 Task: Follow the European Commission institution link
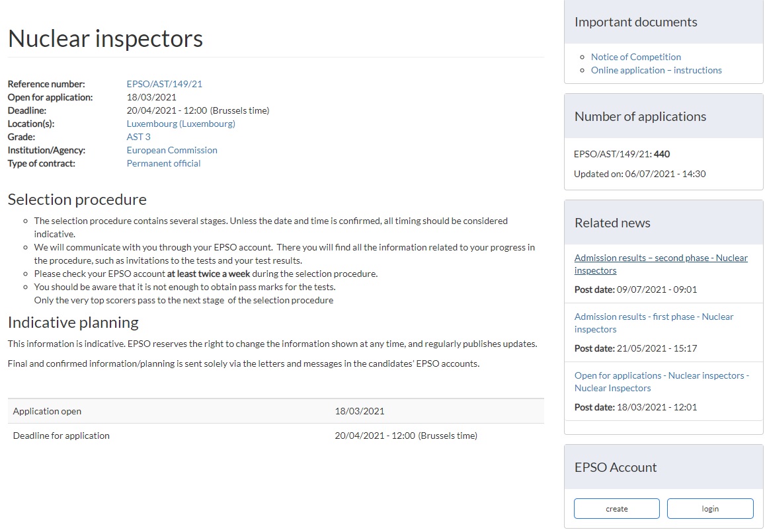172,150
